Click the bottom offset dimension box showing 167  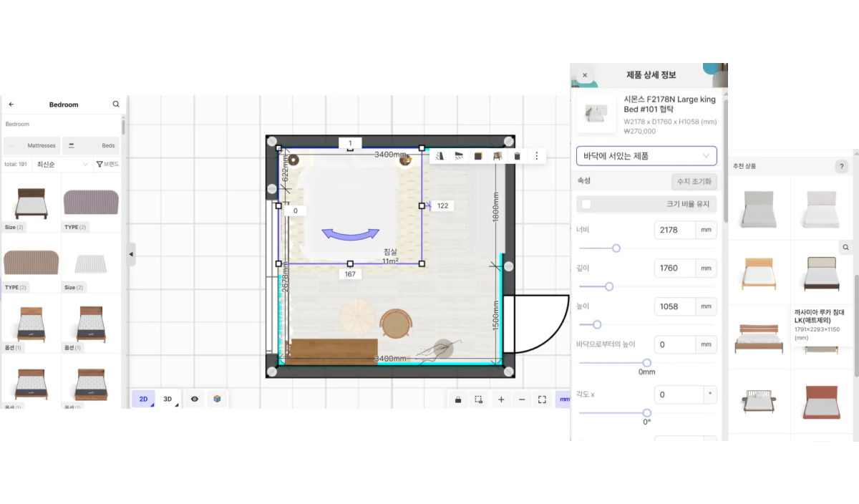point(350,274)
